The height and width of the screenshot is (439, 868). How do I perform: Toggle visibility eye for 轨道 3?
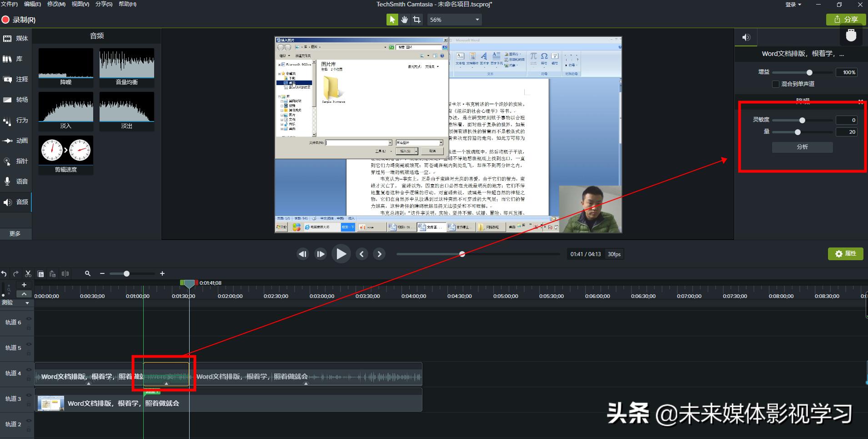(29, 395)
